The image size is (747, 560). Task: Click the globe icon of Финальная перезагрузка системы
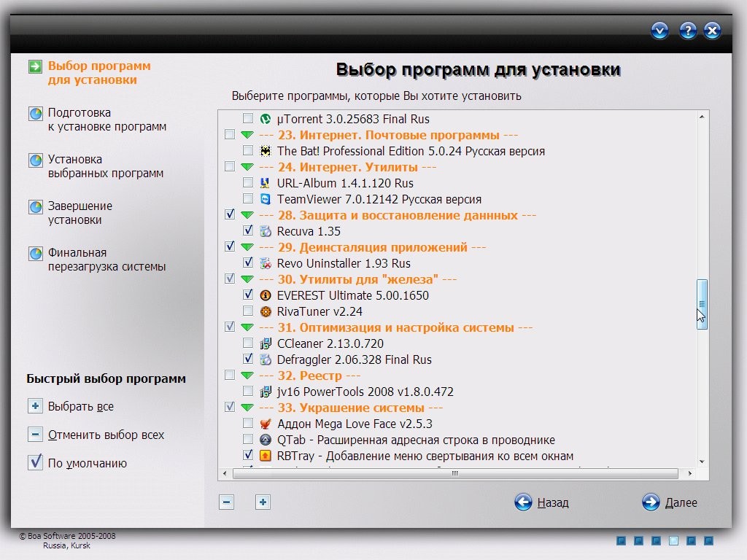(36, 253)
